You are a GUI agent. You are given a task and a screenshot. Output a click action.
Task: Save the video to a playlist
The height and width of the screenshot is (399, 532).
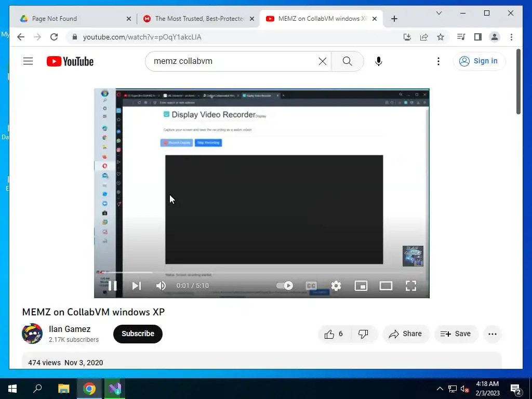click(x=456, y=334)
